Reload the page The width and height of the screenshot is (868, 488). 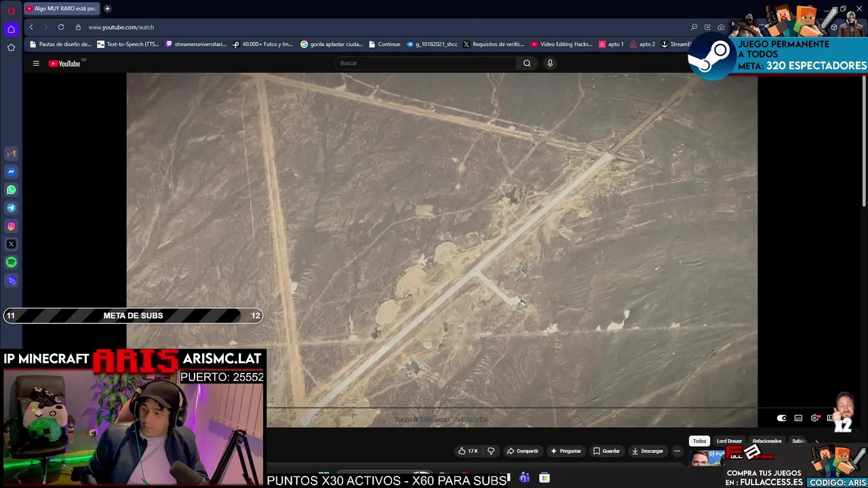[x=61, y=27]
